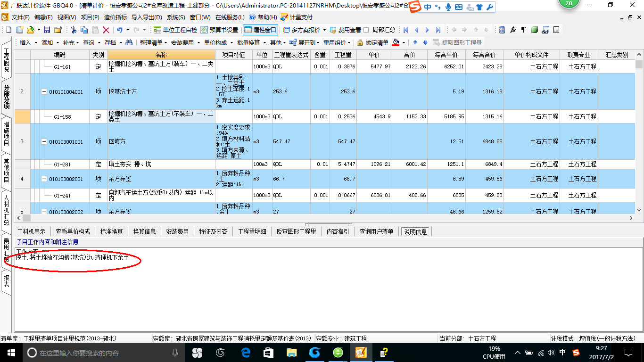Open 预算书设置 settings

pos(219,30)
